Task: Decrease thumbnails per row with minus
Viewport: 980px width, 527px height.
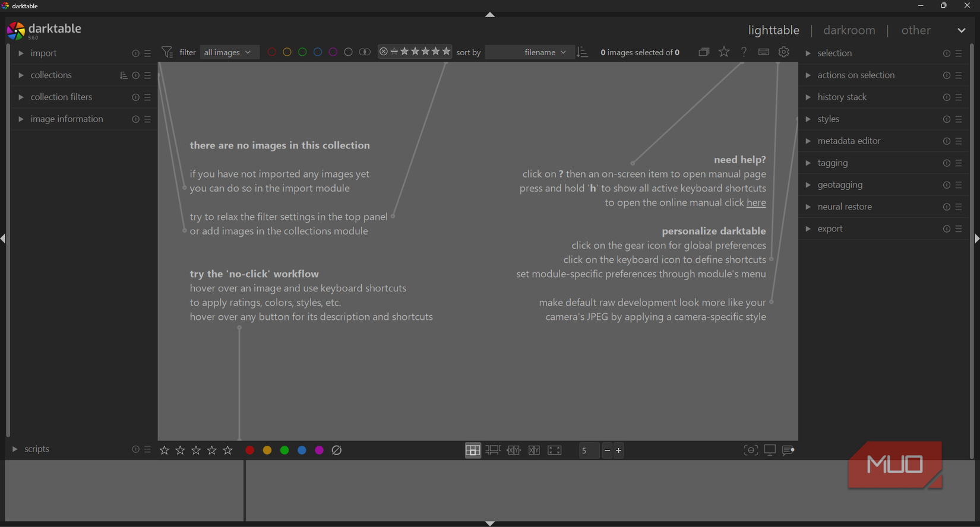Action: coord(607,450)
